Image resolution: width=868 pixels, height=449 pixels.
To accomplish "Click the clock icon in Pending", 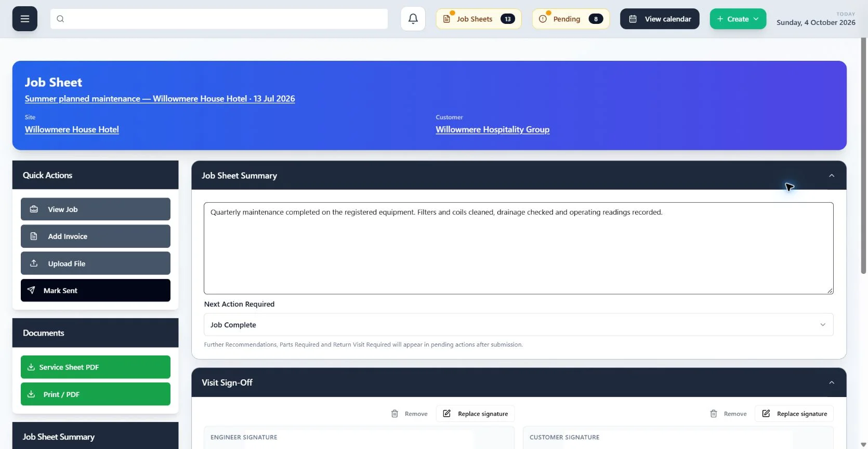I will click(543, 19).
